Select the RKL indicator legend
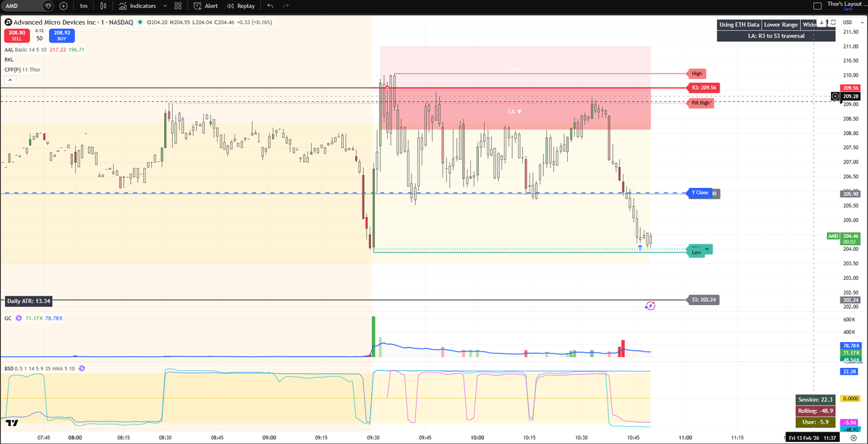The image size is (868, 444). coord(9,60)
